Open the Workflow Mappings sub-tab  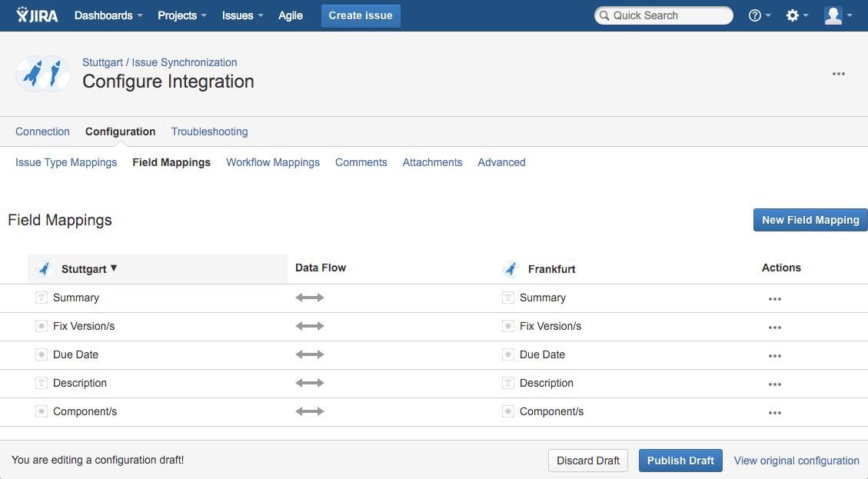(x=273, y=162)
